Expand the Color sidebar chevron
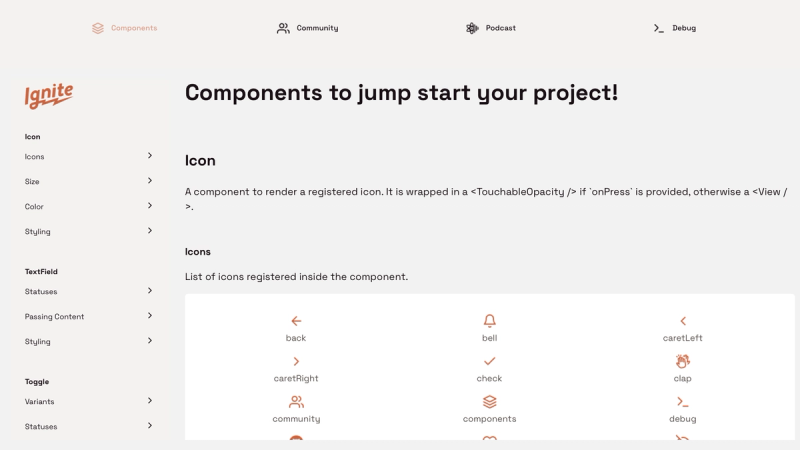Image resolution: width=800 pixels, height=450 pixels. click(x=150, y=206)
